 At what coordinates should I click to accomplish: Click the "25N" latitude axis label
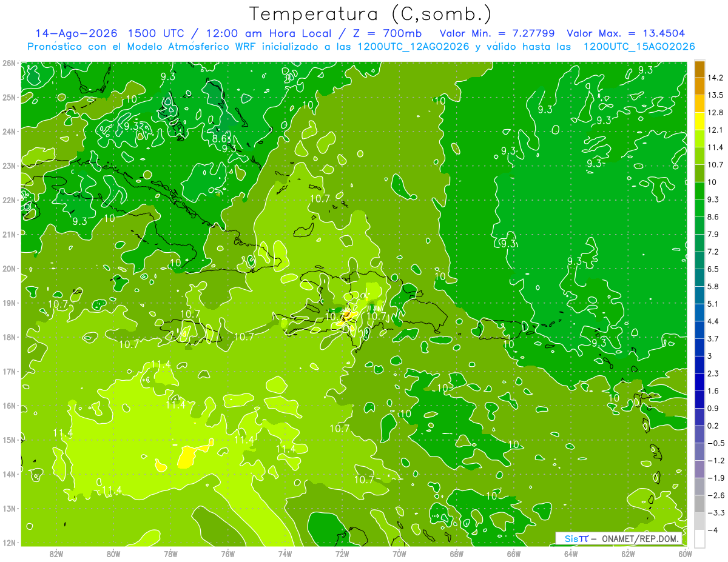[9, 97]
